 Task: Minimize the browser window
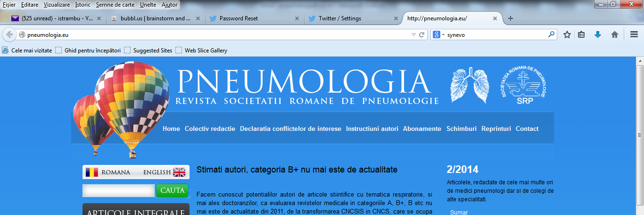(600, 4)
